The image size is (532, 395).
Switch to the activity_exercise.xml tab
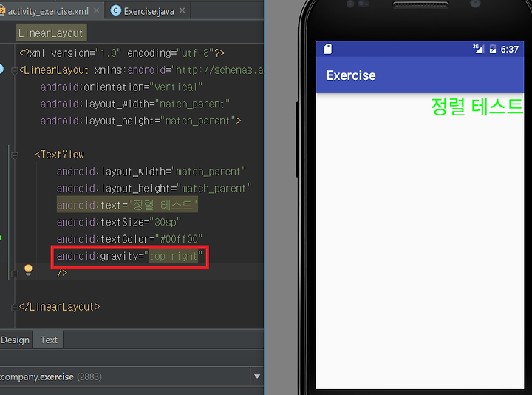[x=47, y=11]
